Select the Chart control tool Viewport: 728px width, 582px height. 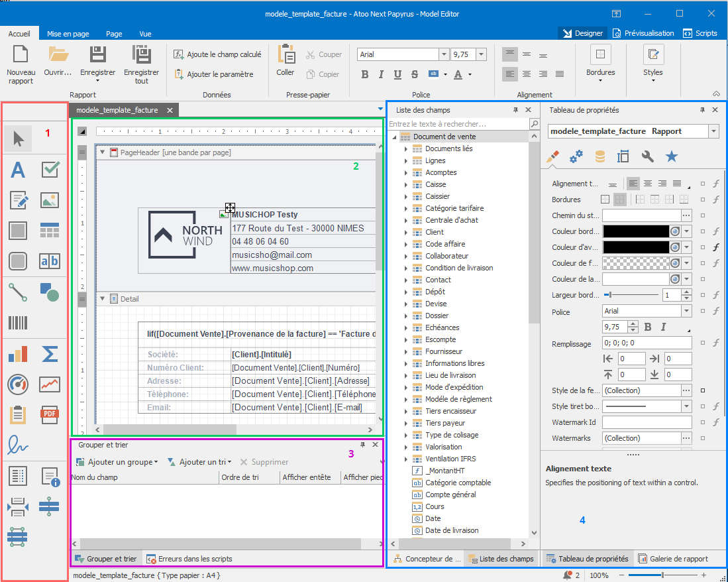point(18,354)
